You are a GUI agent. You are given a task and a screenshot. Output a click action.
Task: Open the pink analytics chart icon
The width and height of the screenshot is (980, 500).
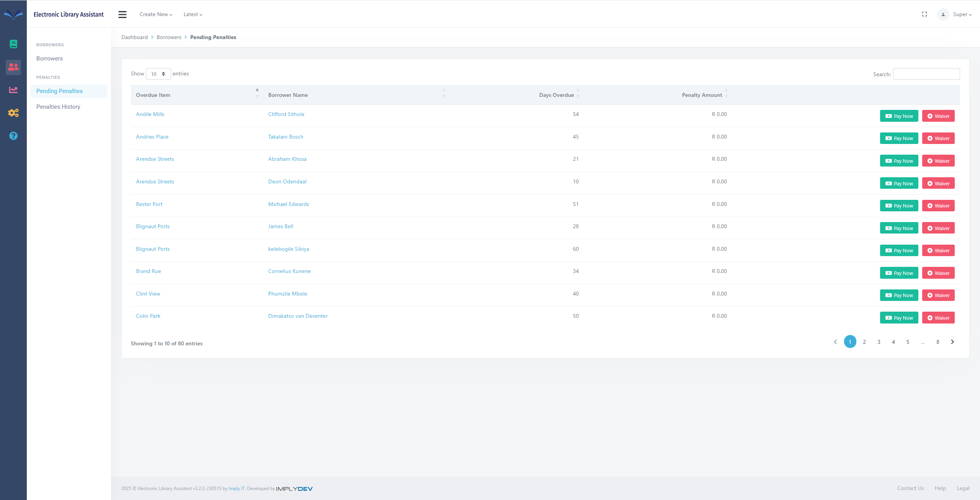point(13,90)
